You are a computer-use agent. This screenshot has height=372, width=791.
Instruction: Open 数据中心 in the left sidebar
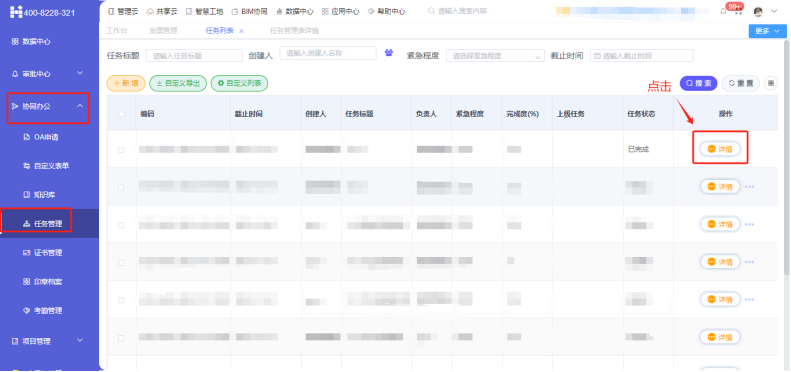[31, 42]
